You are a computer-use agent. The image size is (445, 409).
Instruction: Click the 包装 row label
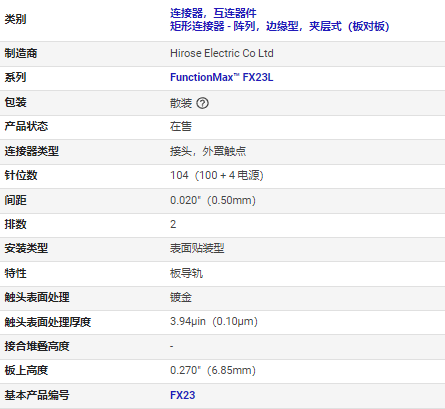(15, 102)
